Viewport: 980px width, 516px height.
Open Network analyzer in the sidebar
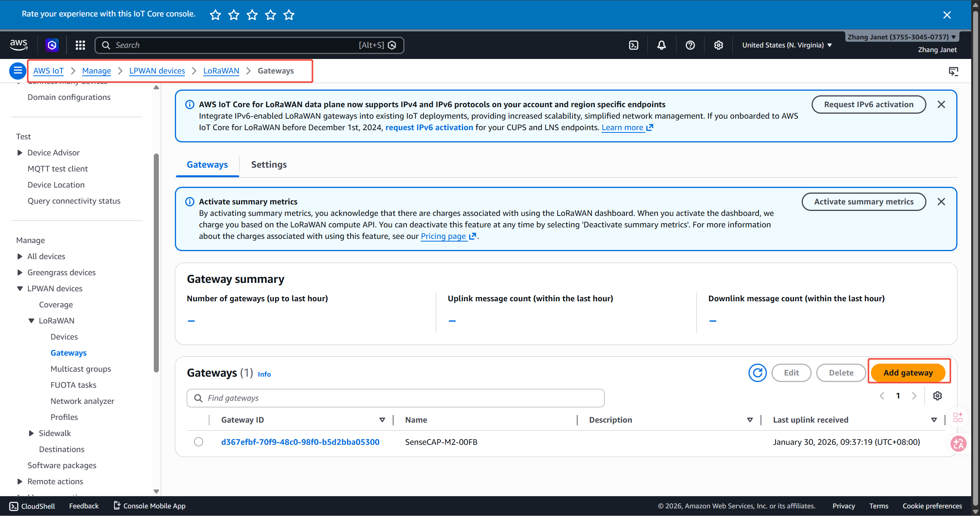(x=82, y=401)
